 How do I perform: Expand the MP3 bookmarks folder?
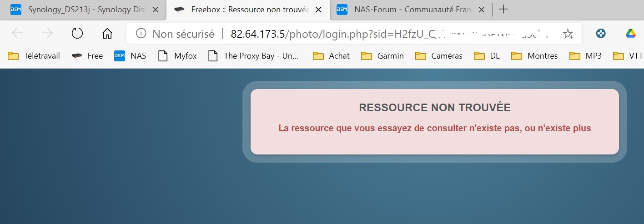coord(586,56)
